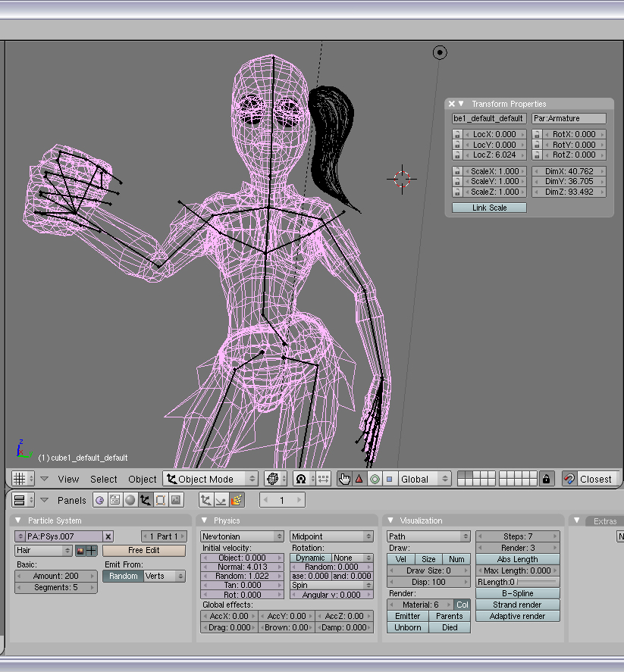Viewport: 624px width, 672px height.
Task: Close the Transform Properties panel with X
Action: [x=452, y=104]
